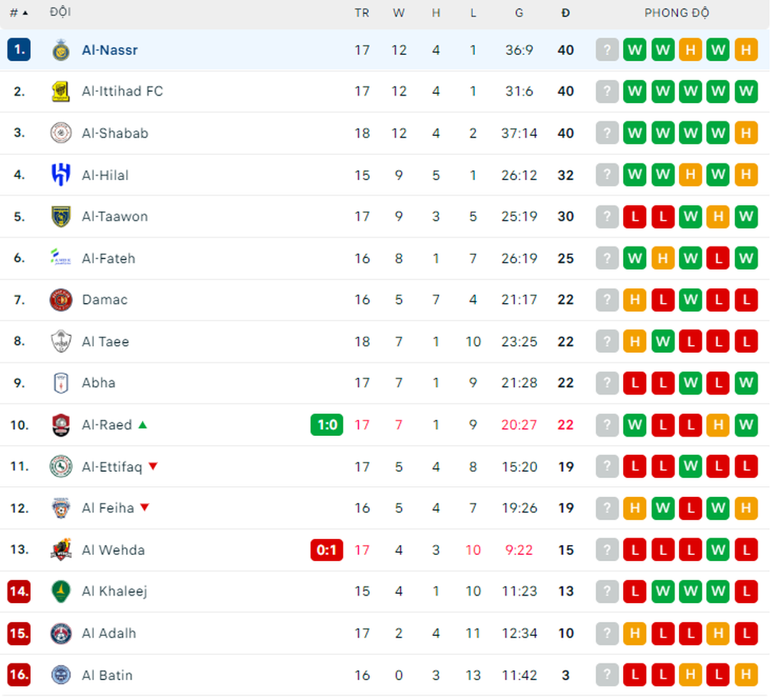Click the red 0:1 live score badge

tap(327, 550)
